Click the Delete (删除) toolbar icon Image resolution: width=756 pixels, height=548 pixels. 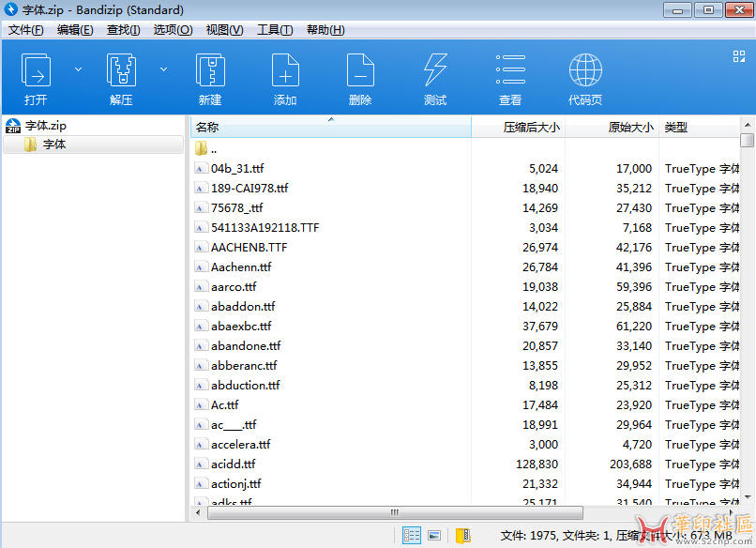click(360, 71)
